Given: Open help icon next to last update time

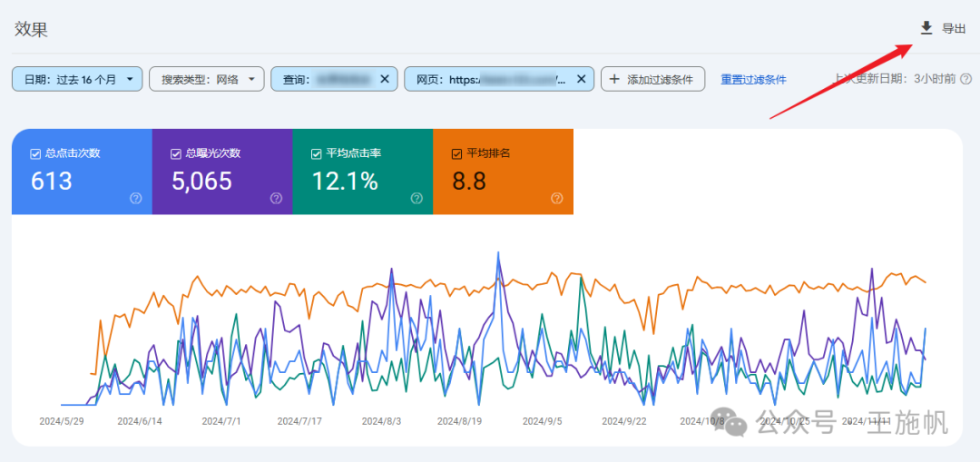Looking at the screenshot, I should (x=965, y=79).
